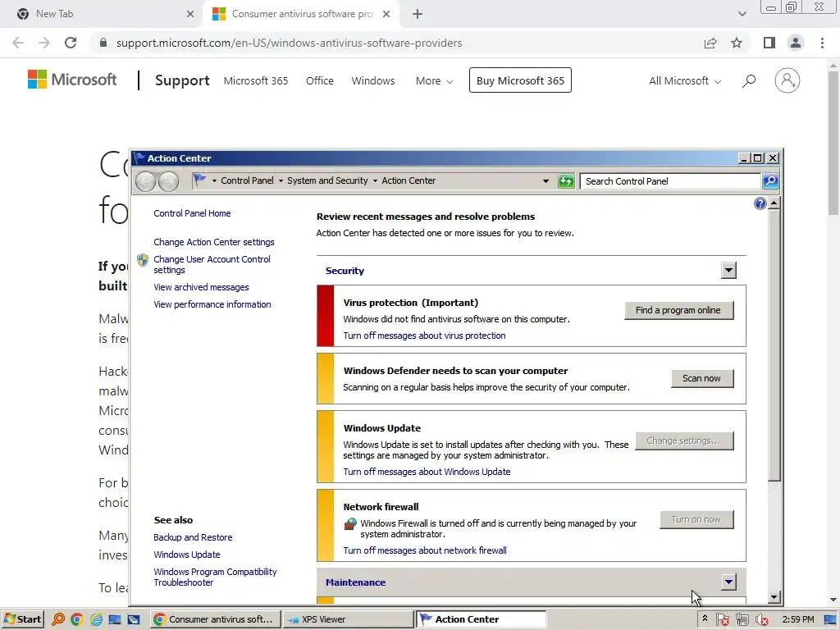
Task: Launch Chrome from the taskbar quick launch
Action: tap(76, 619)
